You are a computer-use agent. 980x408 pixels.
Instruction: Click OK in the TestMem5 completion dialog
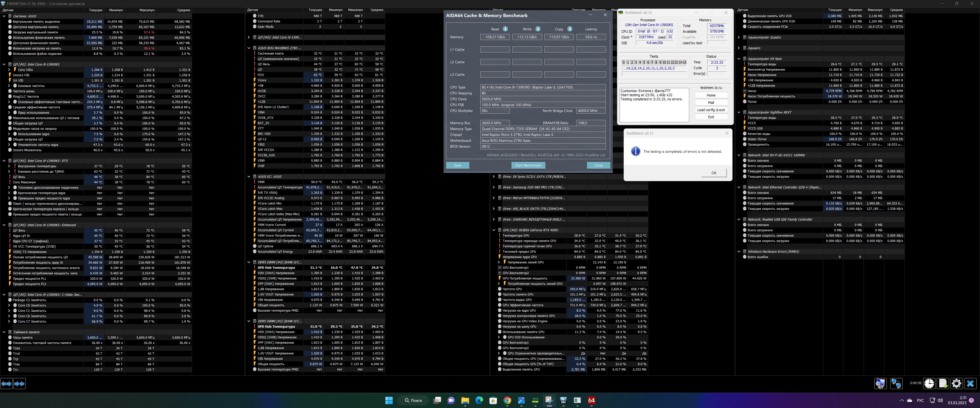[713, 173]
